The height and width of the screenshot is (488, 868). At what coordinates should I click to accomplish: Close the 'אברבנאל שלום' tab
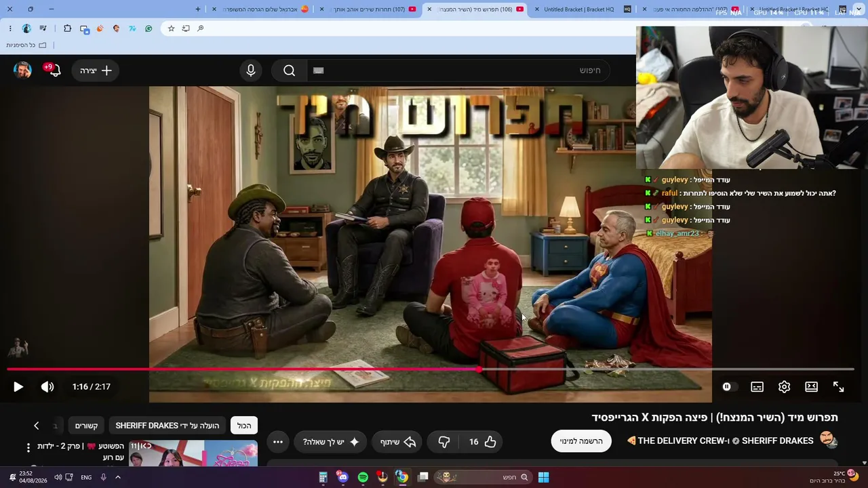(214, 9)
